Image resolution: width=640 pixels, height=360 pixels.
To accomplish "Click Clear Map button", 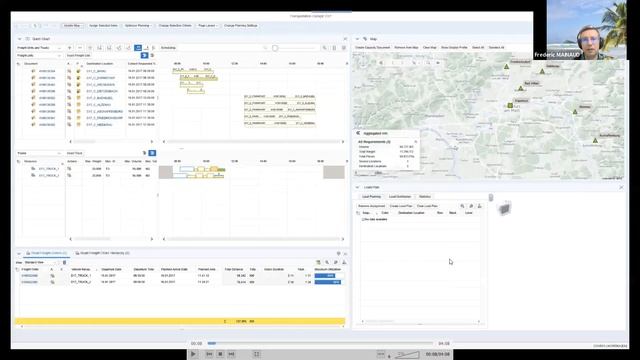I will (x=429, y=48).
